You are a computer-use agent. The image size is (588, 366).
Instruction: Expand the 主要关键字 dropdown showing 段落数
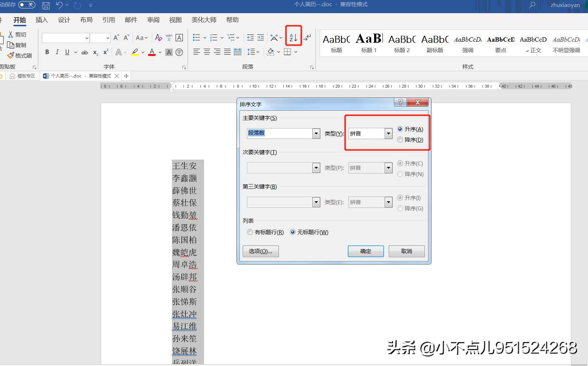pyautogui.click(x=315, y=133)
